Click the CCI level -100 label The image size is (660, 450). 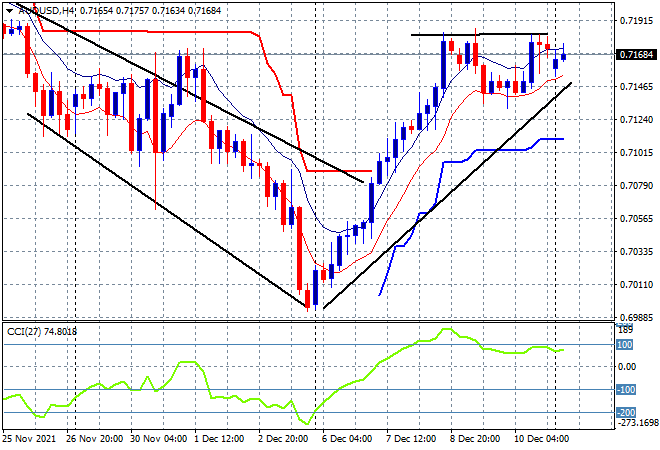coord(626,389)
